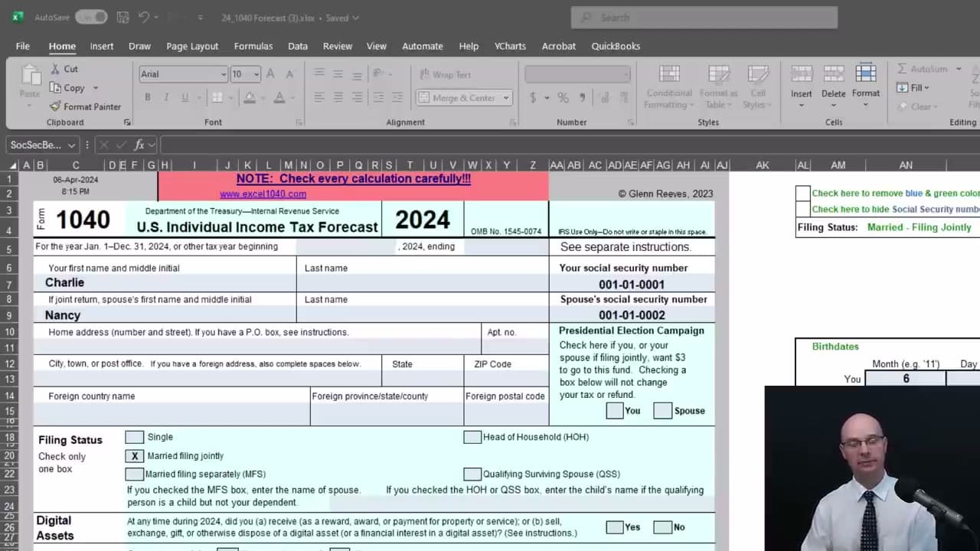The image size is (980, 551).
Task: Click the title bar Search field
Action: pyautogui.click(x=704, y=17)
